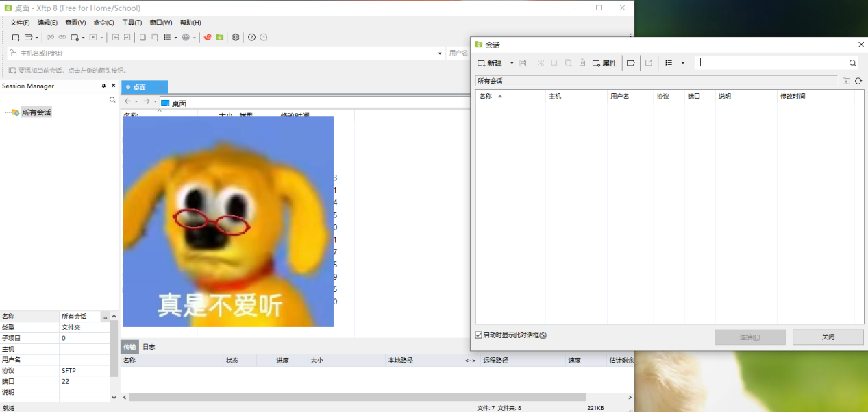Image resolution: width=868 pixels, height=412 pixels.
Task: Click 属性 button in 会话 dialog
Action: (604, 63)
